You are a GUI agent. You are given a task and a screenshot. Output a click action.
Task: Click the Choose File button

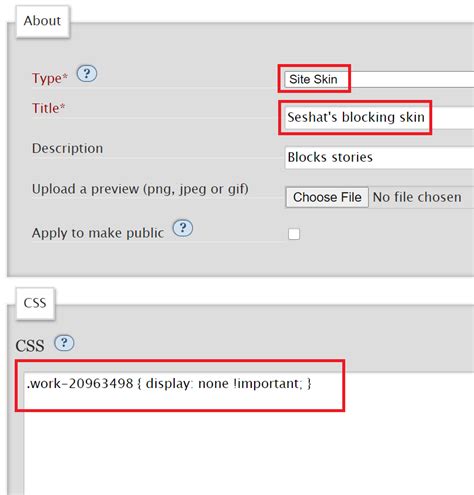click(327, 197)
